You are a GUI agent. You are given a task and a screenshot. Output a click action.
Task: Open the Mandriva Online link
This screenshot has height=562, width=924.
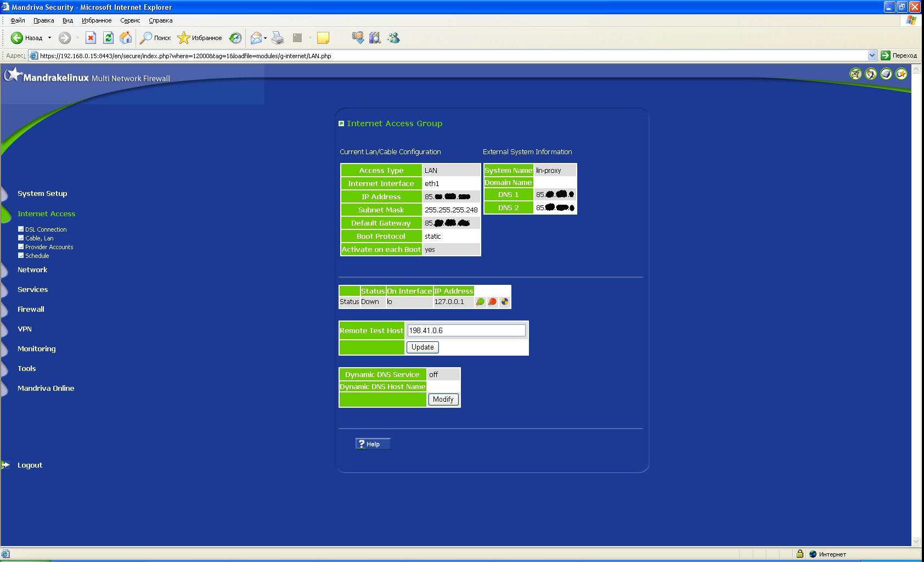46,389
